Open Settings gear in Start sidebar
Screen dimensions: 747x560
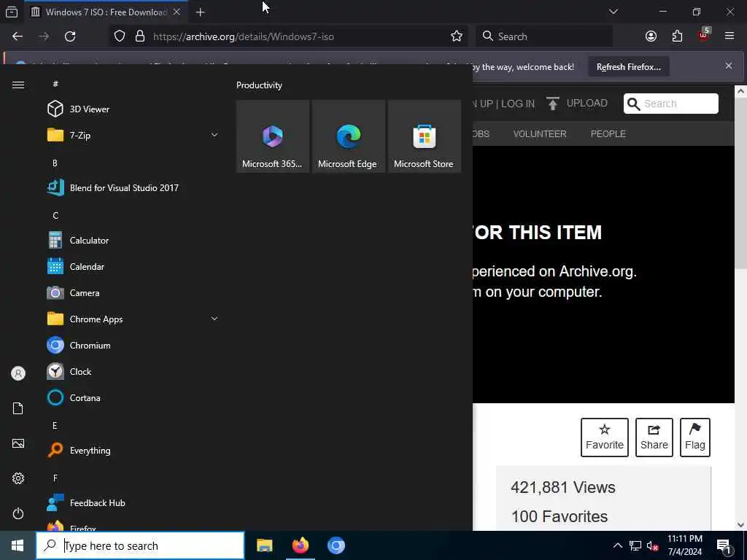click(x=18, y=478)
